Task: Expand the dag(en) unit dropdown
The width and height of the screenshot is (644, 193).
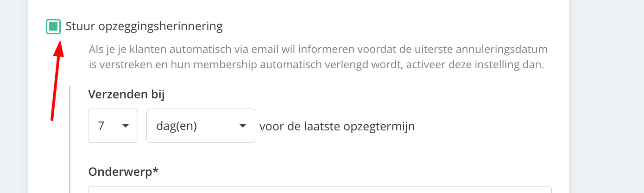Action: (x=200, y=126)
